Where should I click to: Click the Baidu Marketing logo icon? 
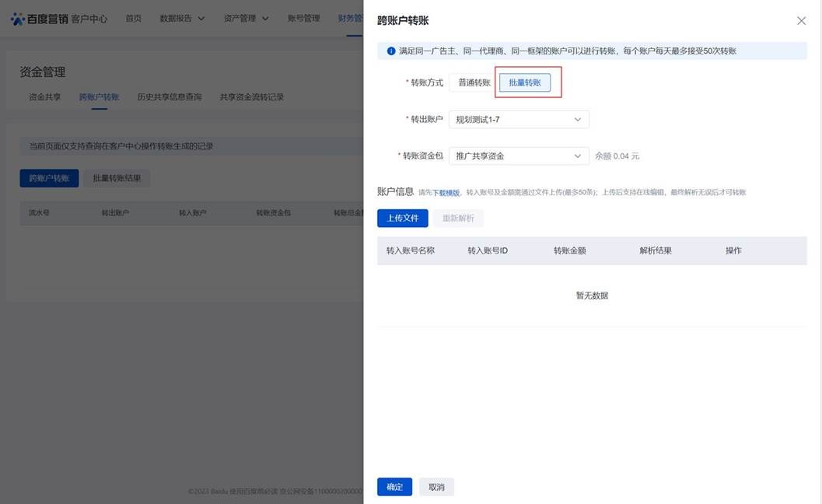tap(18, 19)
